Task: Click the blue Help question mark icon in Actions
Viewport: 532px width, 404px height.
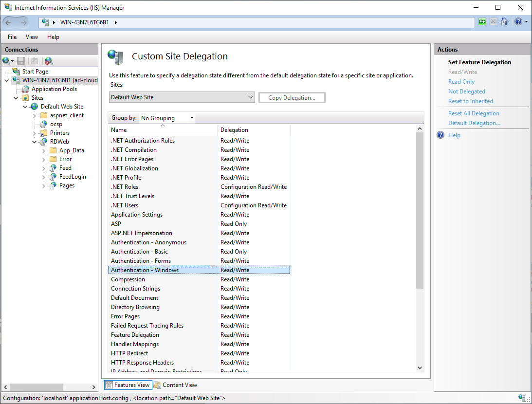Action: (x=440, y=135)
